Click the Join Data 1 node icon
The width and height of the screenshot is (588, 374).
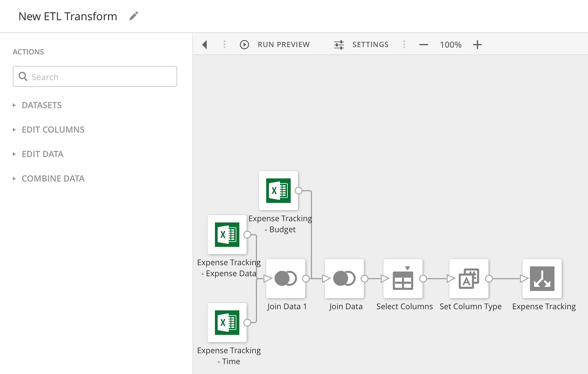point(286,278)
